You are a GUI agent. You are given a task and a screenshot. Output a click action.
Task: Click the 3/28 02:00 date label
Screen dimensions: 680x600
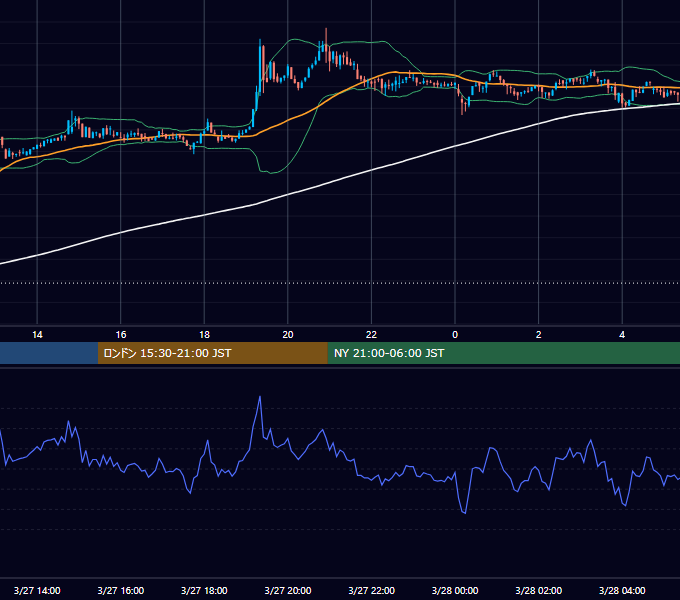click(x=539, y=590)
